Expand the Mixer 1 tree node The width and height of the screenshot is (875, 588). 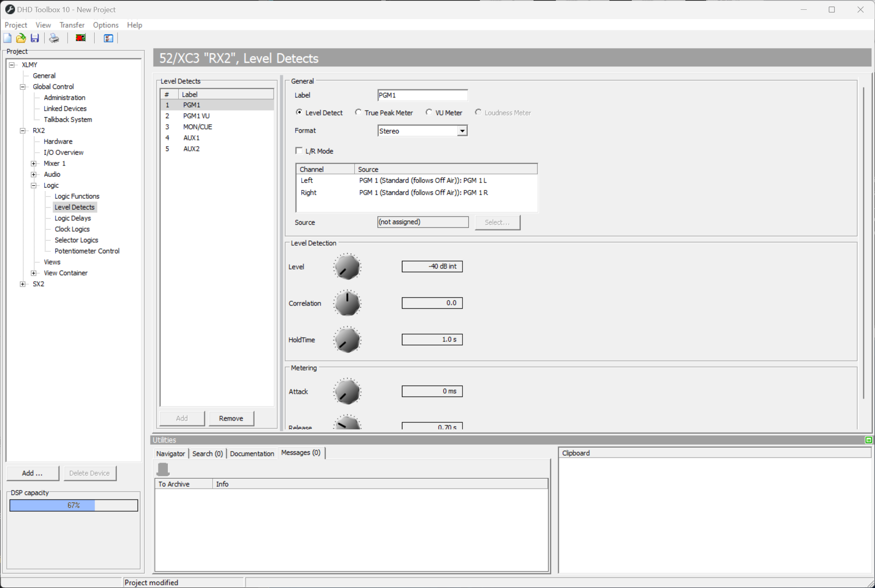tap(34, 163)
